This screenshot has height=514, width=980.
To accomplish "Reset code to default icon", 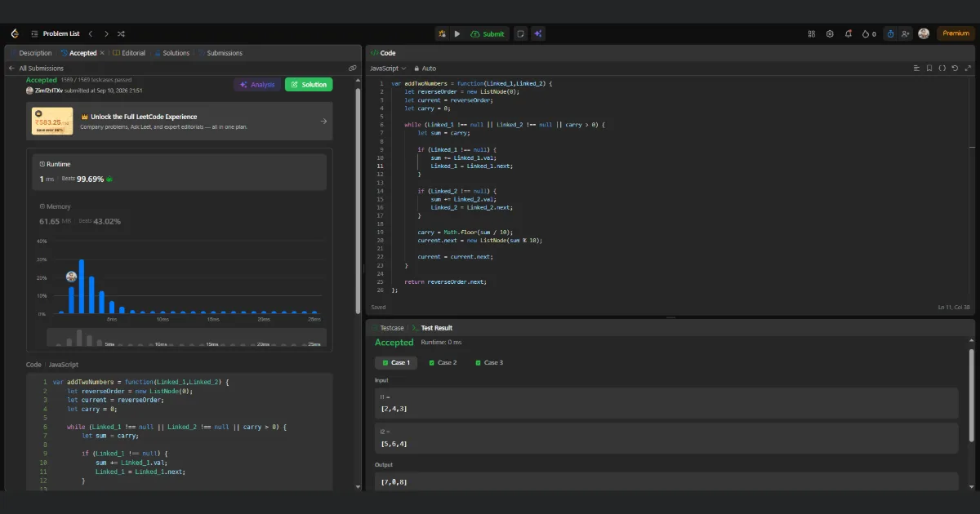I will (955, 69).
